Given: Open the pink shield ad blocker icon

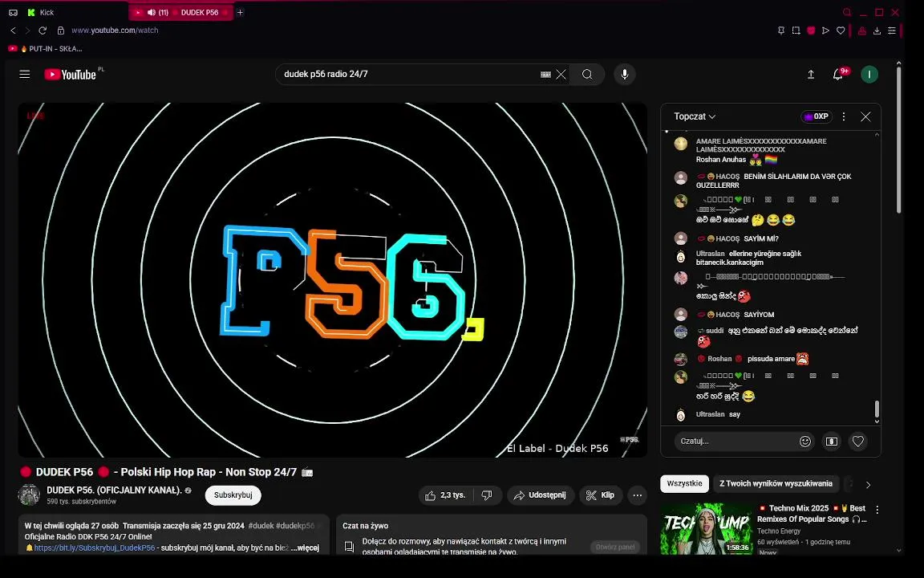Looking at the screenshot, I should click(811, 31).
